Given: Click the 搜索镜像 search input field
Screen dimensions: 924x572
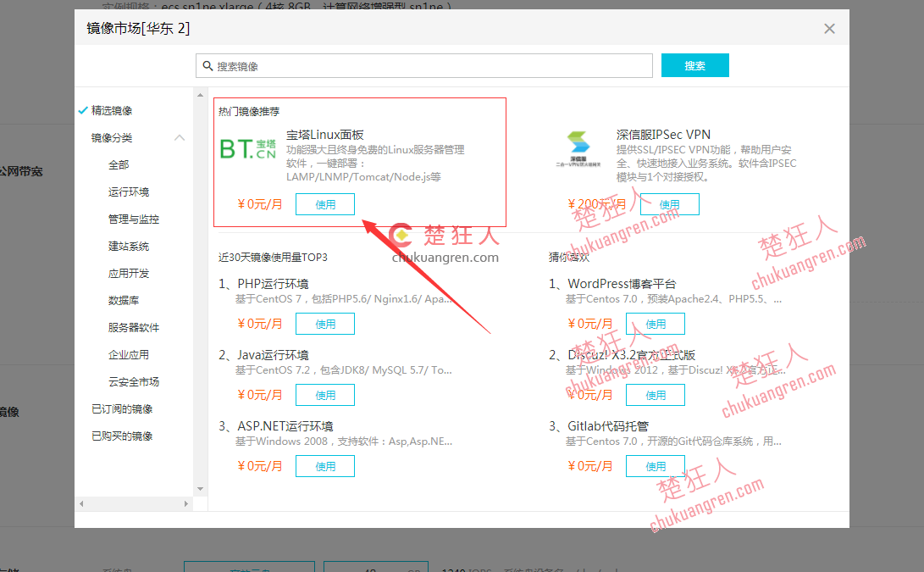Looking at the screenshot, I should coord(424,65).
